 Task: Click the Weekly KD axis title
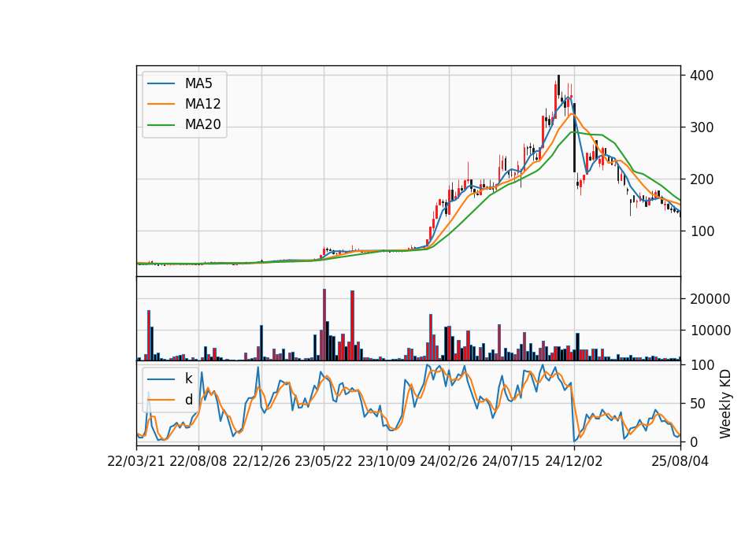coord(725,404)
